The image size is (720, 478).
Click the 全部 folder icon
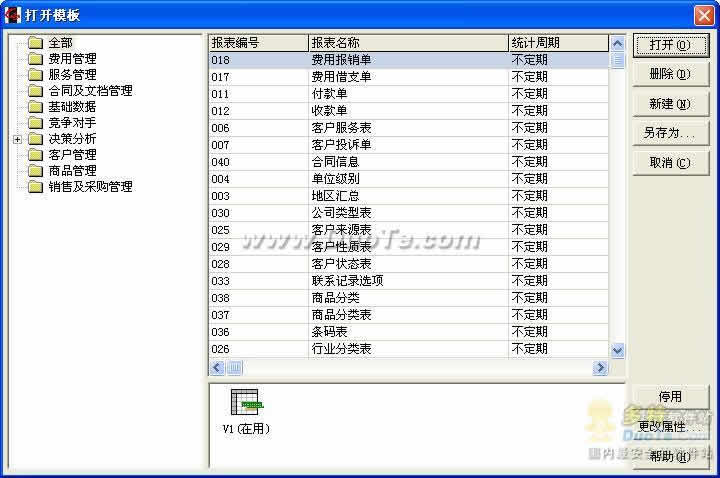pos(35,43)
